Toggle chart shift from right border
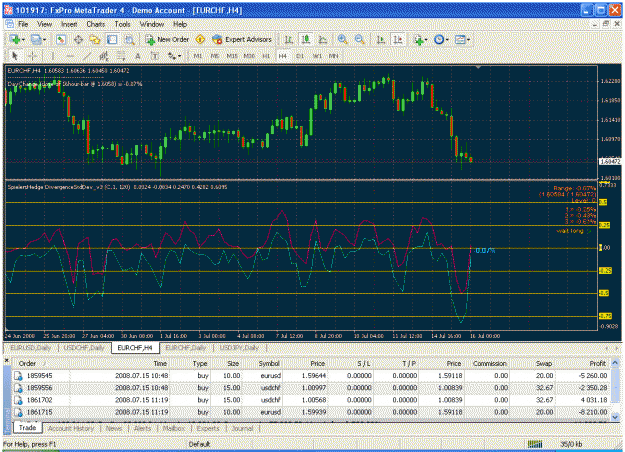Viewport: 625px width, 452px height. click(x=398, y=39)
